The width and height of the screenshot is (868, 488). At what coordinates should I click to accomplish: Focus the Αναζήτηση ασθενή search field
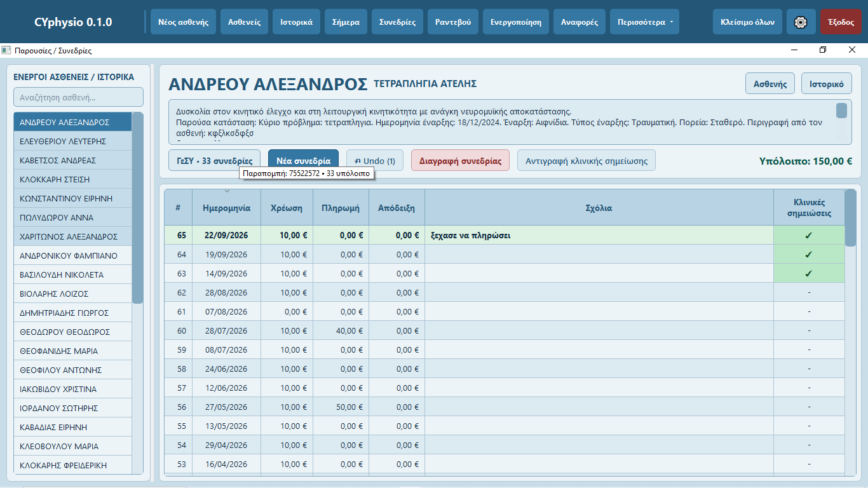pos(78,97)
